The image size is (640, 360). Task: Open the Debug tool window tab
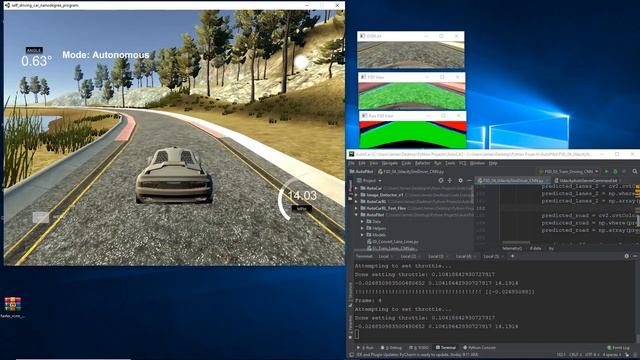pyautogui.click(x=391, y=348)
